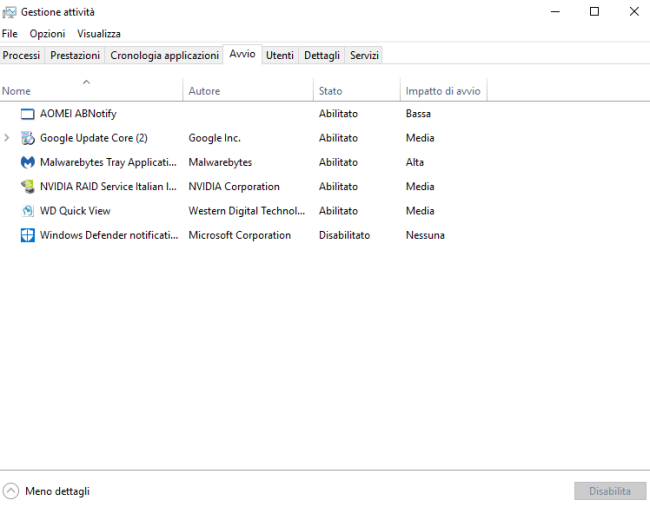This screenshot has width=650, height=507.
Task: Select the NVIDIA RAID Service Italian name
Action: pos(108,187)
